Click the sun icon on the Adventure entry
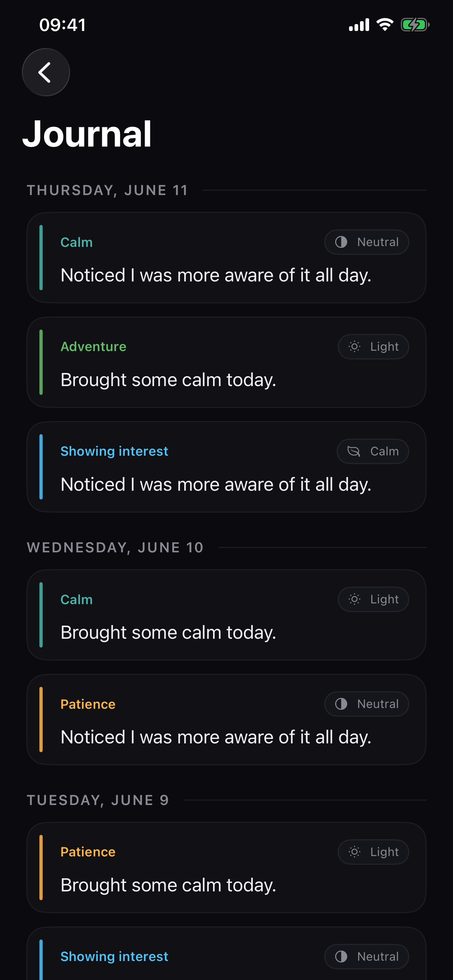Screen dimensions: 453x980 point(355,347)
